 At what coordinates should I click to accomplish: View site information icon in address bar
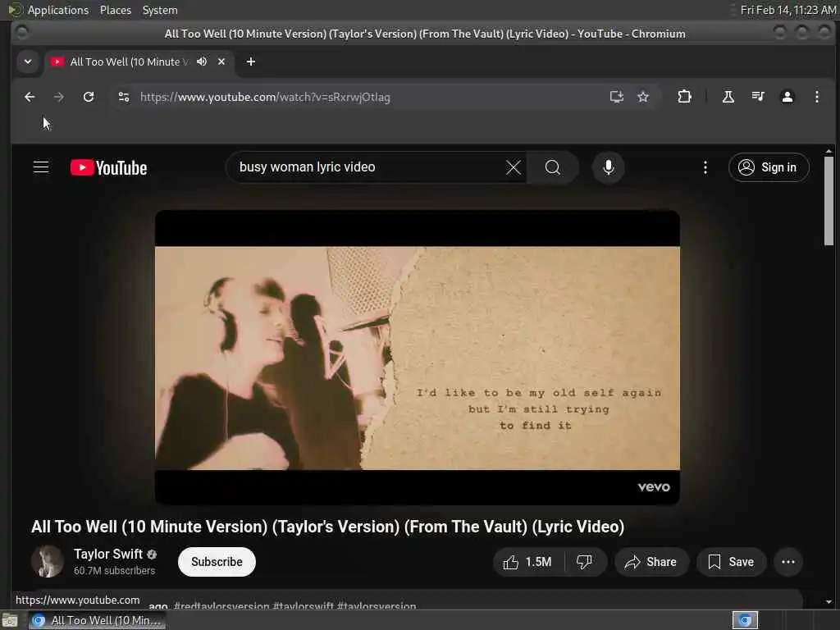pos(124,97)
